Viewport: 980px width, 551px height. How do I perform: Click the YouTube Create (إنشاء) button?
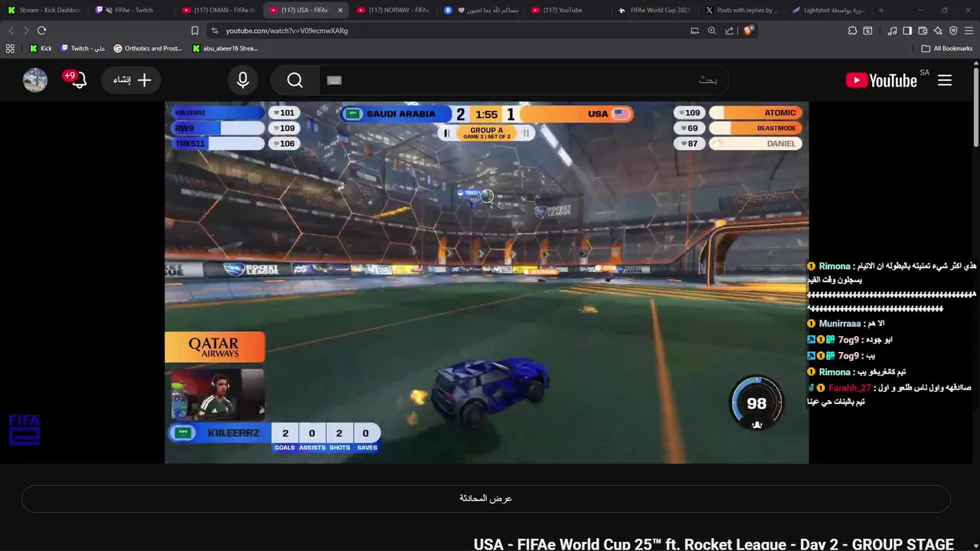132,80
